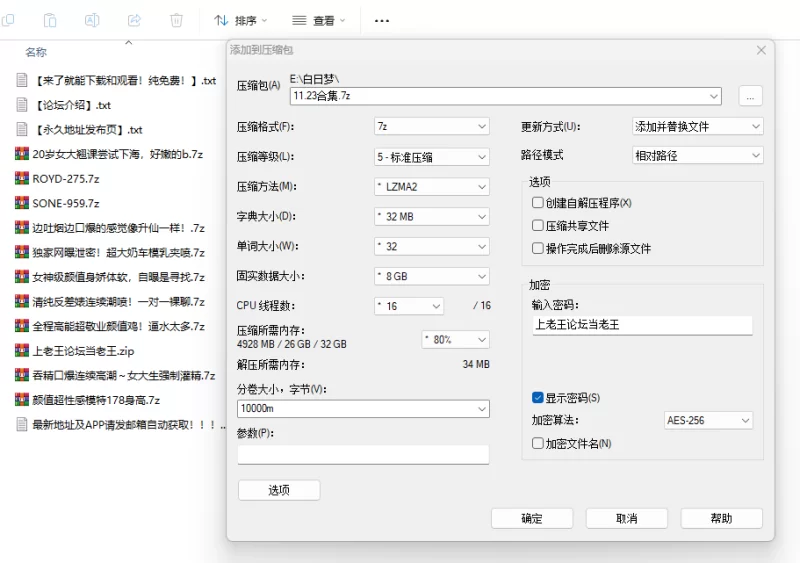Viewport: 800px width, 563px height.
Task: Click the browse "..." button beside archive name
Action: click(x=751, y=96)
